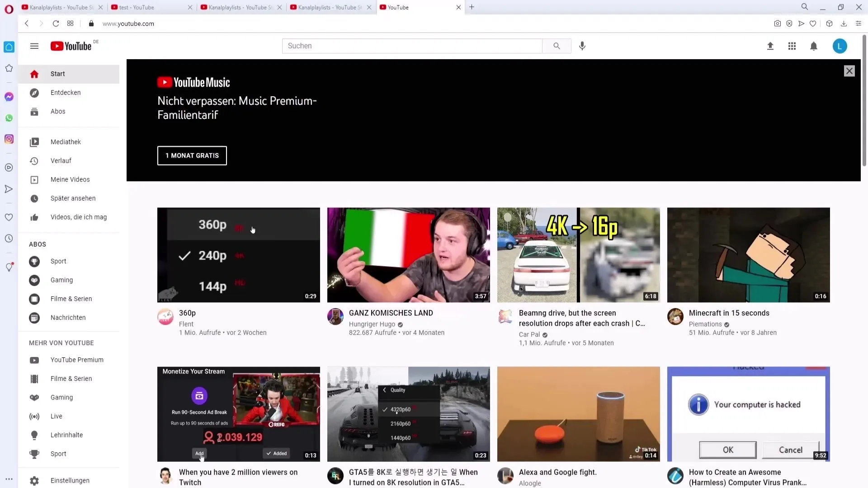This screenshot has width=868, height=488.
Task: Click the 1 Monat Gratis trial button
Action: [192, 155]
